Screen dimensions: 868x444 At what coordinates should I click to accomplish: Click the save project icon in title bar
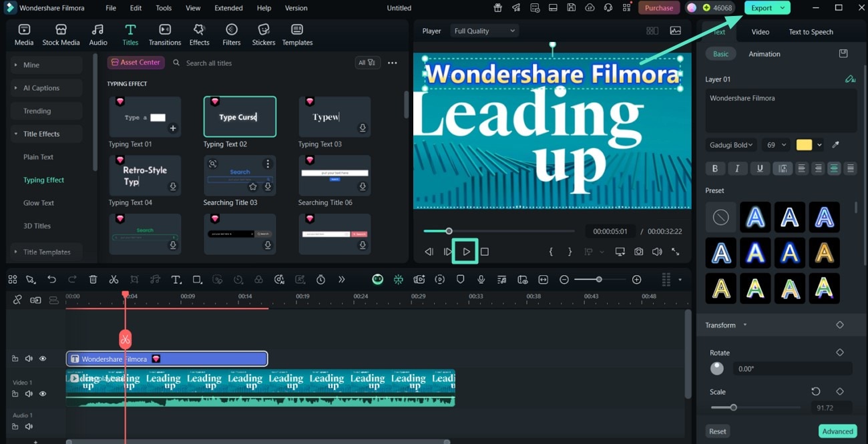571,8
